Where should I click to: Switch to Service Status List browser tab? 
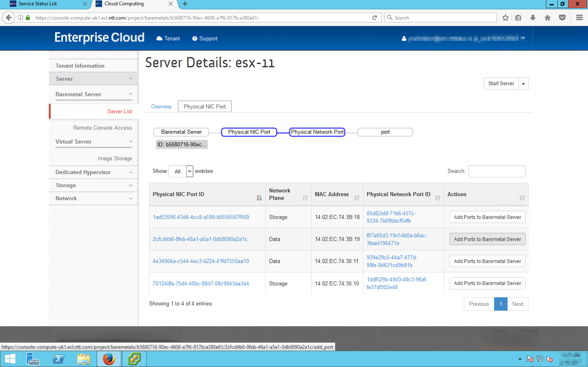click(x=38, y=4)
